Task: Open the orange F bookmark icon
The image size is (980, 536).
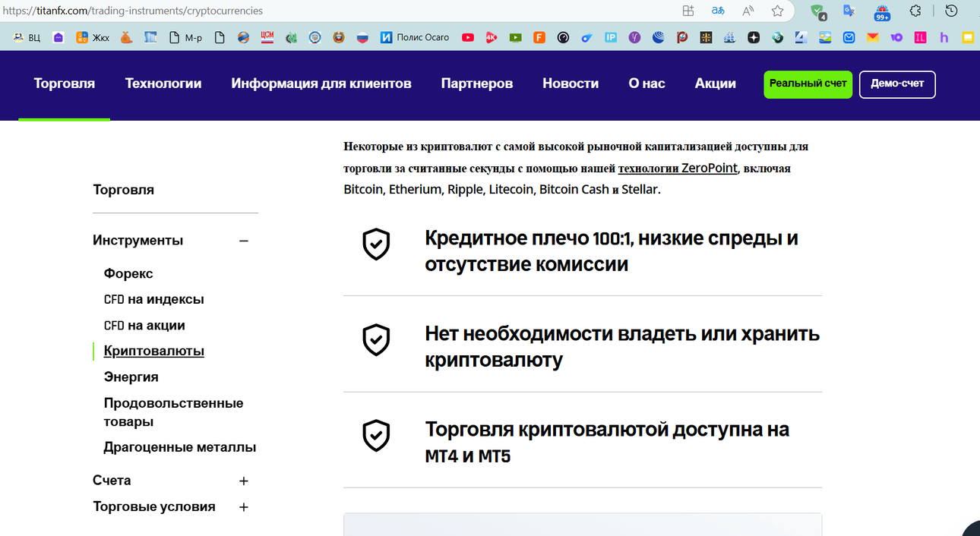Action: pyautogui.click(x=539, y=37)
